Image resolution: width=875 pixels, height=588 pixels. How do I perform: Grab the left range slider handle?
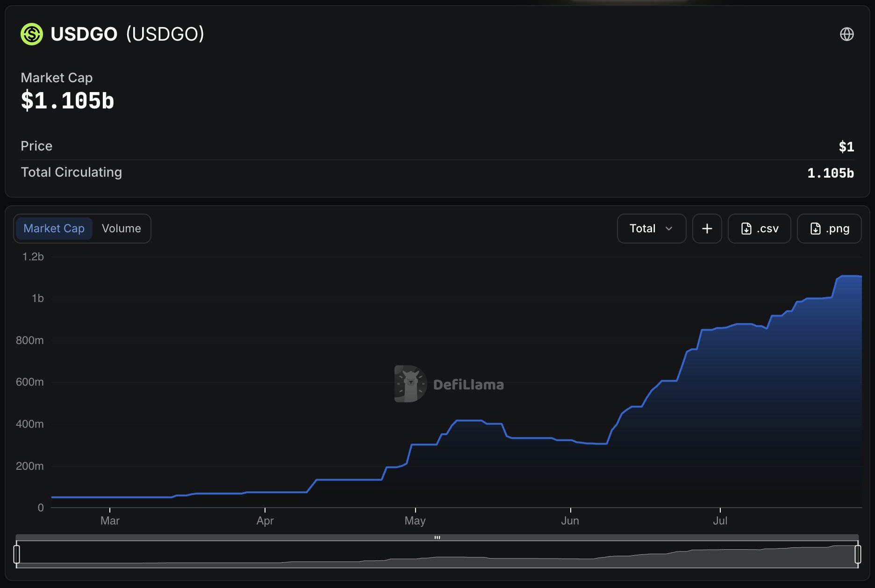click(x=17, y=554)
